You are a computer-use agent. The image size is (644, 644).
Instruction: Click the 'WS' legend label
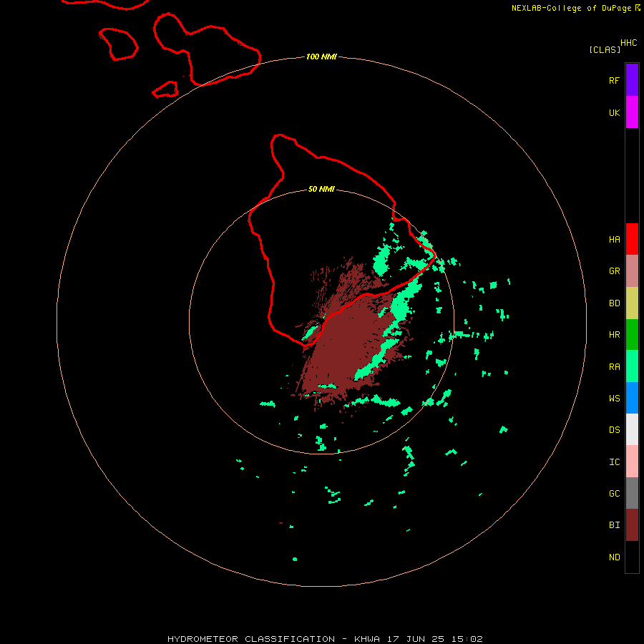(x=614, y=398)
